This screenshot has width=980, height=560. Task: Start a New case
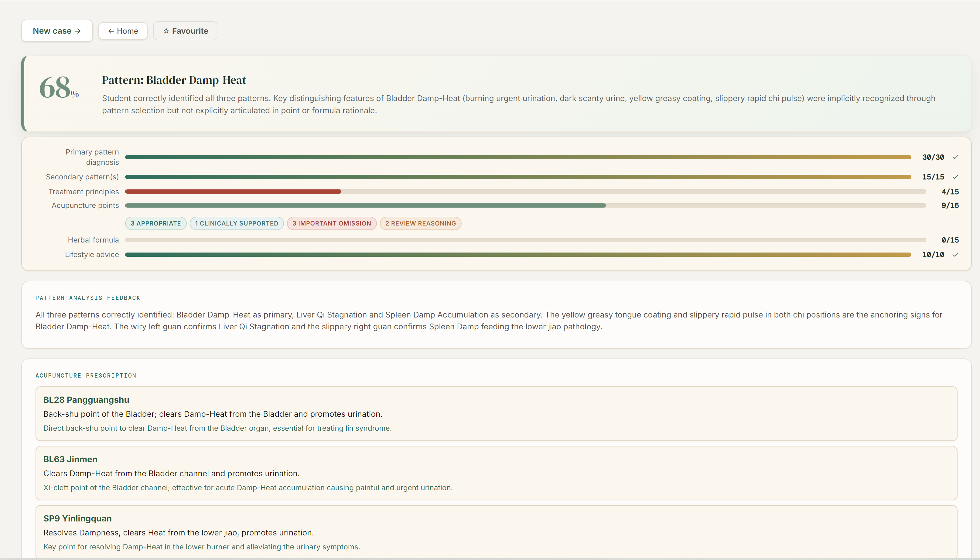coord(57,31)
